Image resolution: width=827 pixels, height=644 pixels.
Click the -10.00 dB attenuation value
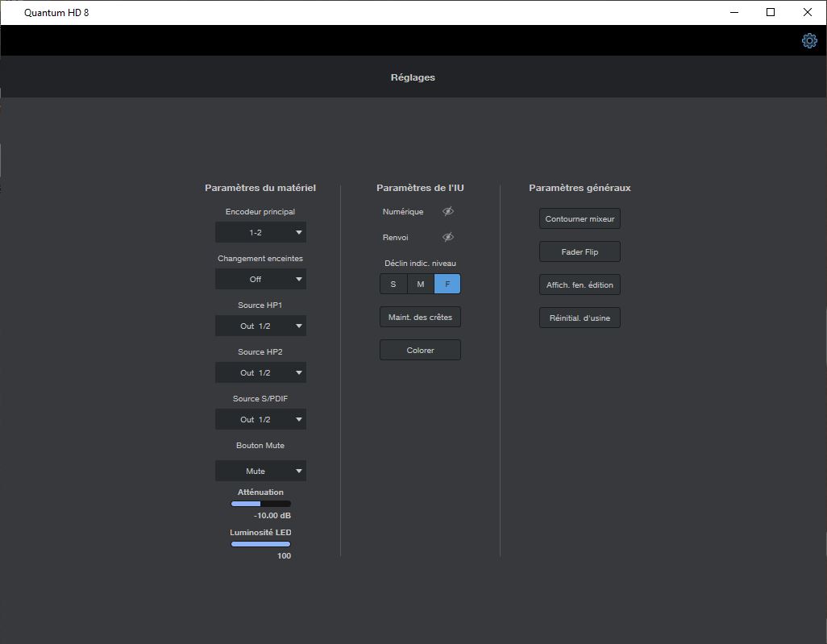click(272, 515)
